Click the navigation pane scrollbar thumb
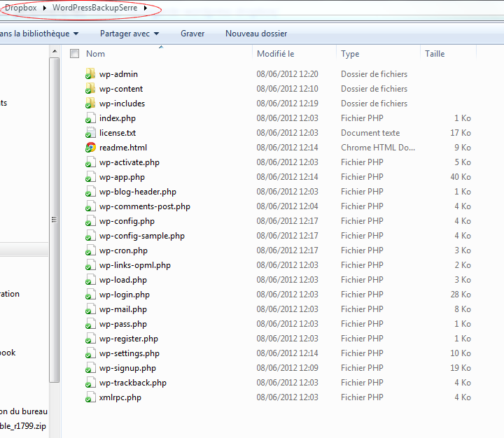Screen dimensions: 504x438 (55, 220)
